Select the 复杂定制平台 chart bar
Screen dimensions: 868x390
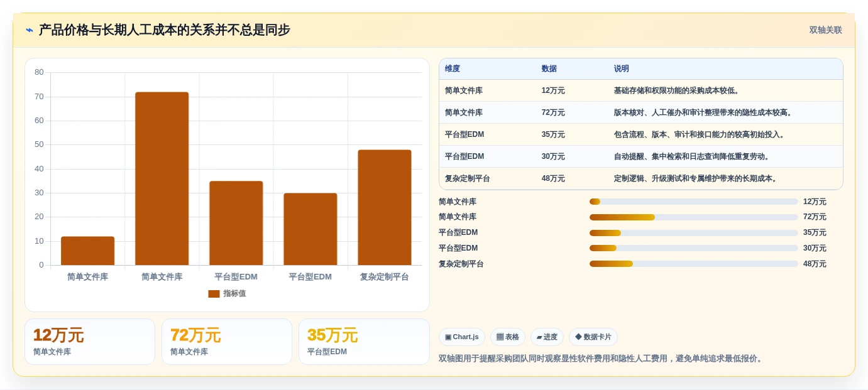[384, 207]
